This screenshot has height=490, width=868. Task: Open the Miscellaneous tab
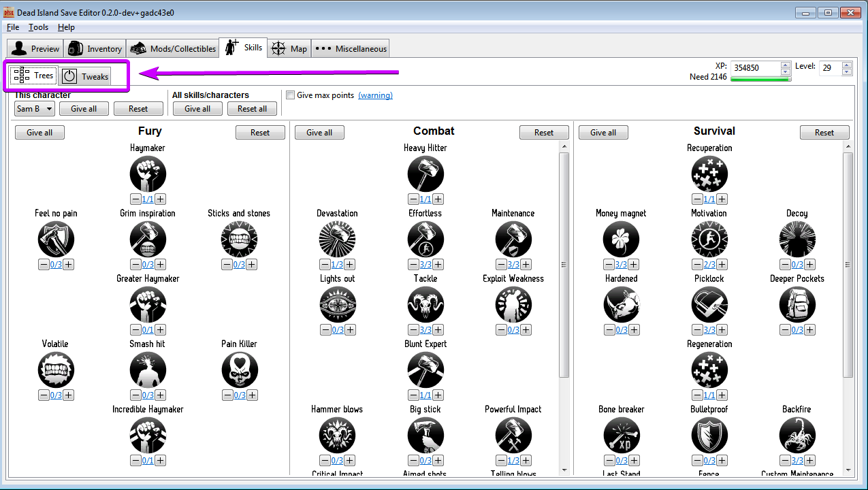pyautogui.click(x=351, y=48)
